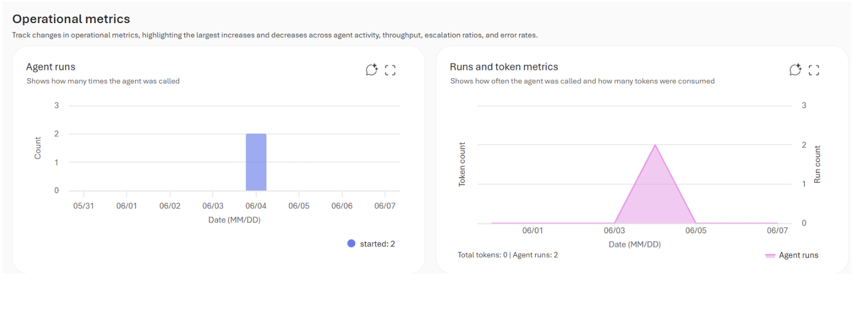Click 'Date (MM/DD)' label under Agent runs chart
Viewport: 868px width, 321px height.
[234, 220]
